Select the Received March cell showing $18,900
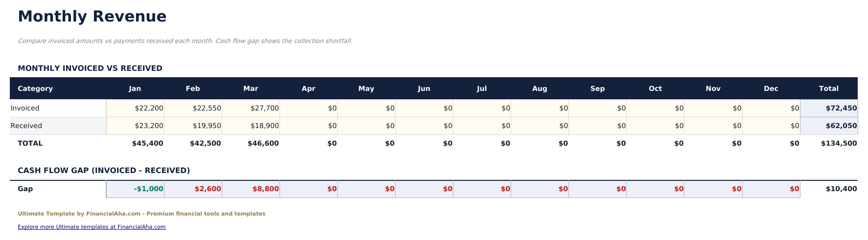 (x=251, y=126)
